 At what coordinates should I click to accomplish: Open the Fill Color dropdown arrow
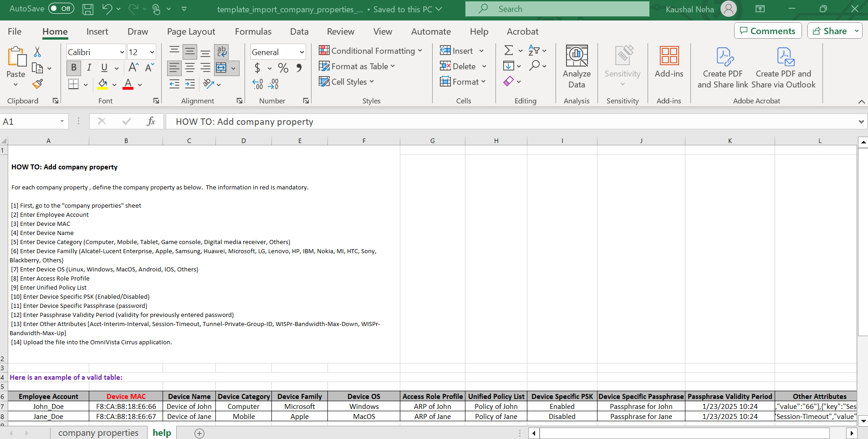[x=113, y=85]
